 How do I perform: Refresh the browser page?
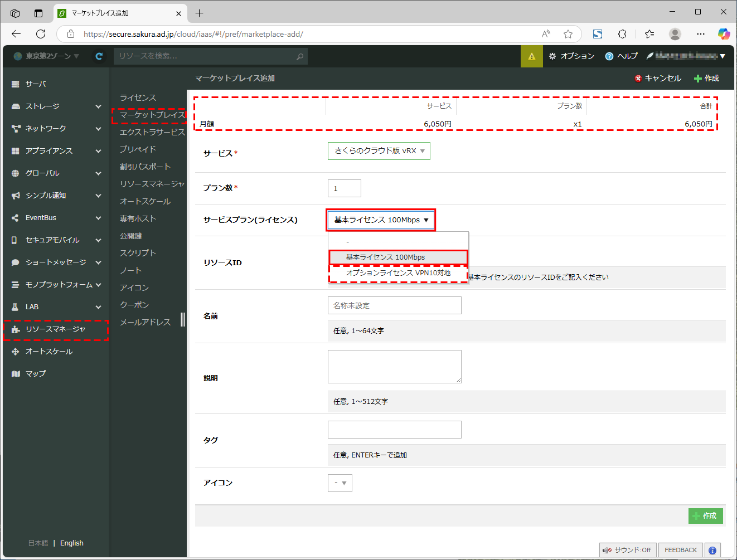pyautogui.click(x=41, y=34)
